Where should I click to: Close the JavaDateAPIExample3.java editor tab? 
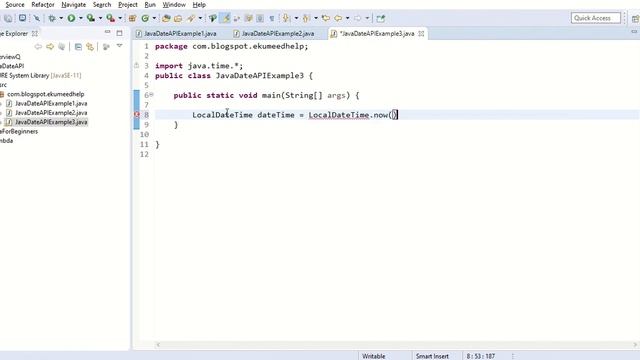421,33
